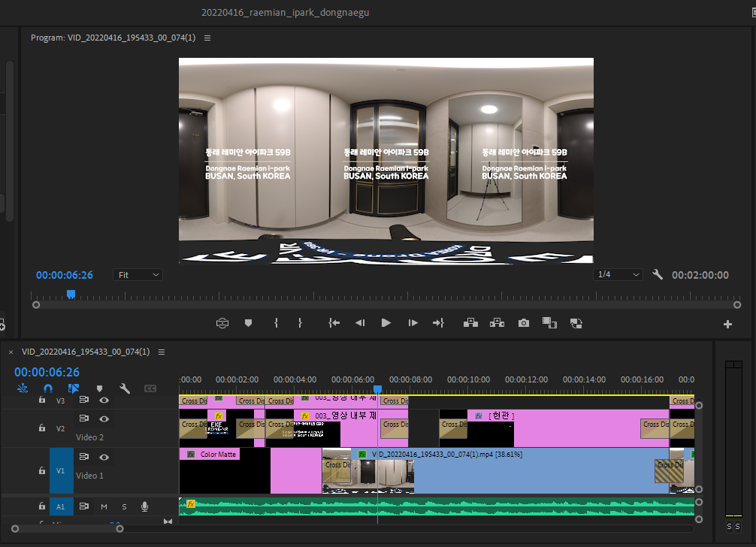756x547 pixels.
Task: Toggle lock on A1 audio track
Action: [42, 506]
